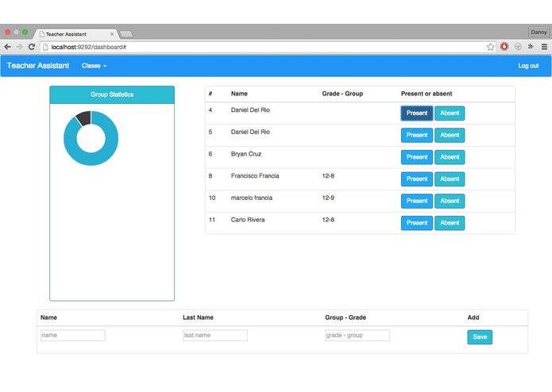The image size is (552, 392).
Task: Click the grade - group input field
Action: click(357, 336)
